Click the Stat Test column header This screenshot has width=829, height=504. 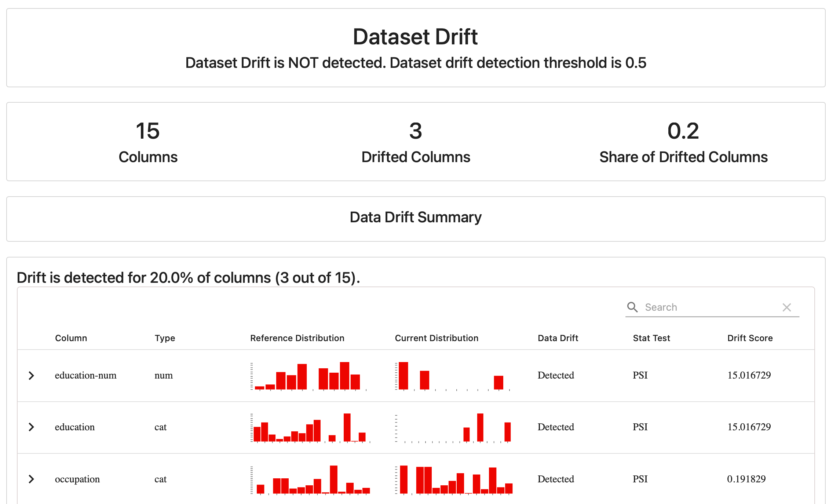click(651, 338)
